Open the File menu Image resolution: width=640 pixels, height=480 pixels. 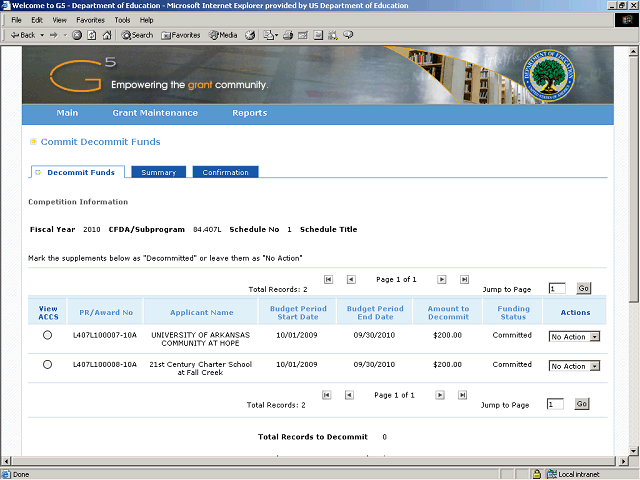[x=16, y=20]
